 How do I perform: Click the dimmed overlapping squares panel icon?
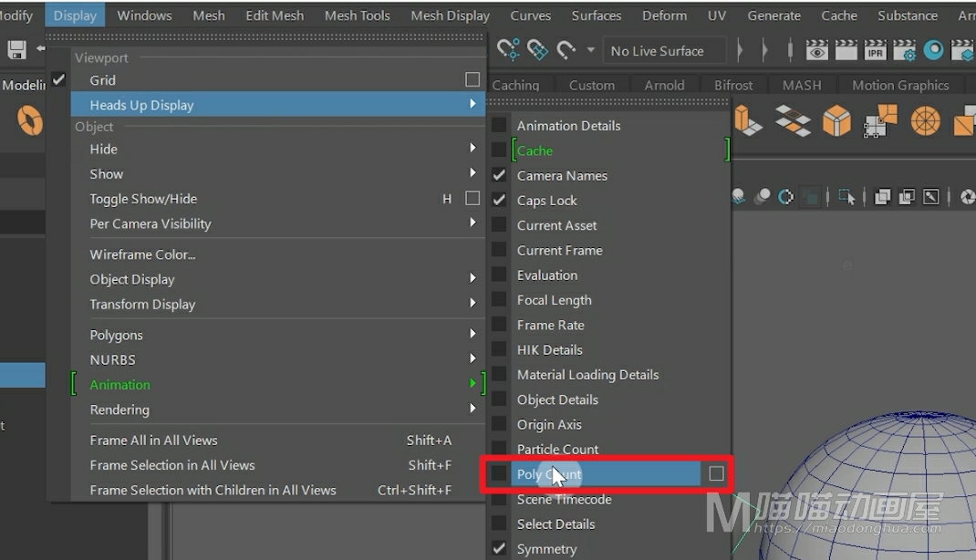811,197
